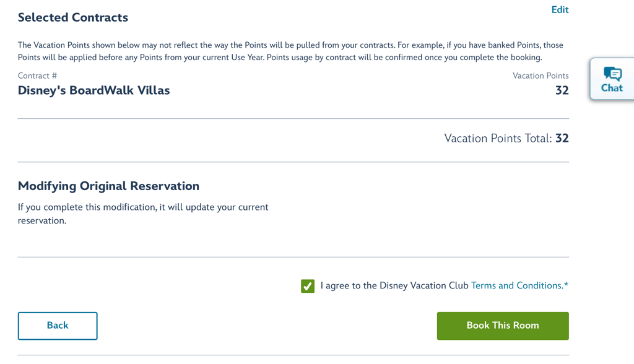
Task: Uncheck the Terms and Conditions agreement checkbox
Action: [308, 286]
